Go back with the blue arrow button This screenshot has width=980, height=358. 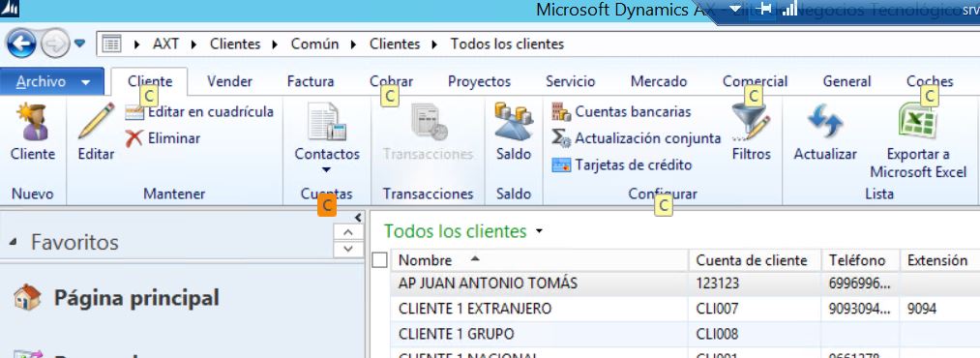pyautogui.click(x=20, y=44)
